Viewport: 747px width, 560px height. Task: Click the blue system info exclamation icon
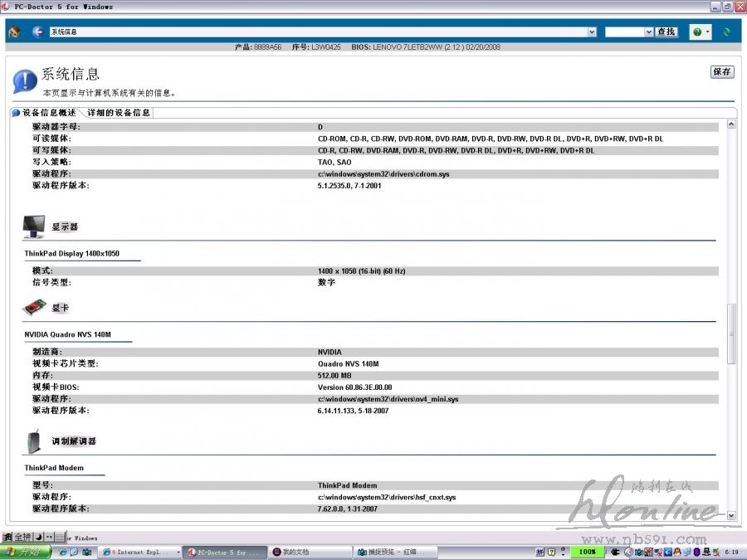pos(24,81)
